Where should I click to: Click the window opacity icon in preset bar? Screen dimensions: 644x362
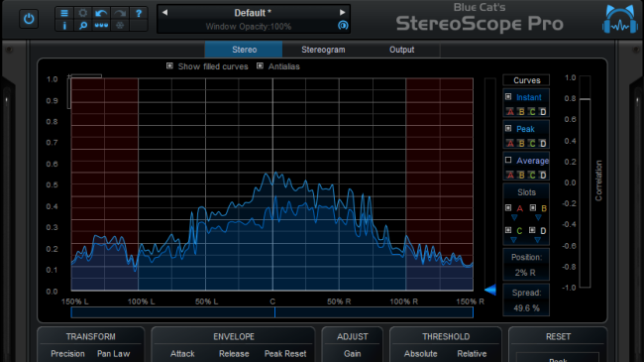click(x=343, y=26)
